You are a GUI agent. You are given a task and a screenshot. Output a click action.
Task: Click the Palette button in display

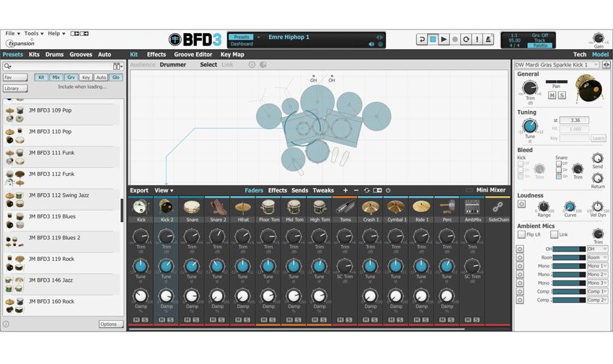pyautogui.click(x=540, y=45)
